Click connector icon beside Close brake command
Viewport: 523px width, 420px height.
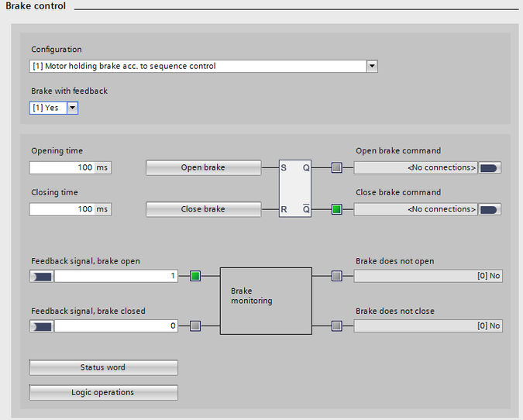[x=490, y=209]
